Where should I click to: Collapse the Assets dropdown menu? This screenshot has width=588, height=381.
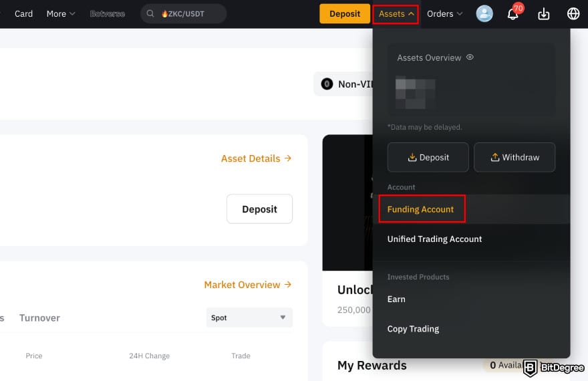[x=396, y=14]
